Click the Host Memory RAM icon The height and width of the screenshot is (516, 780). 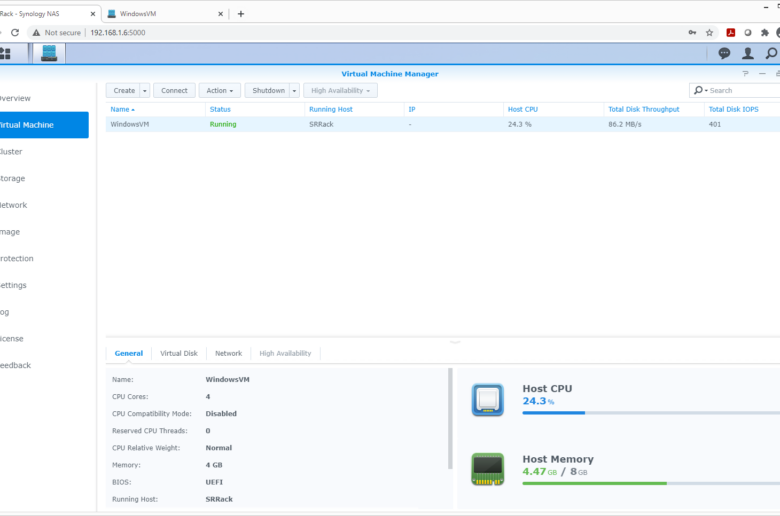pyautogui.click(x=488, y=469)
